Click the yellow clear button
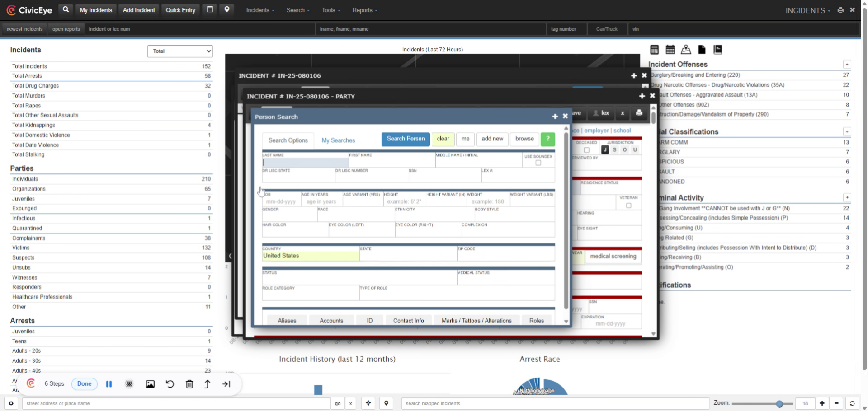Screen dimensions: 868x411 443,139
